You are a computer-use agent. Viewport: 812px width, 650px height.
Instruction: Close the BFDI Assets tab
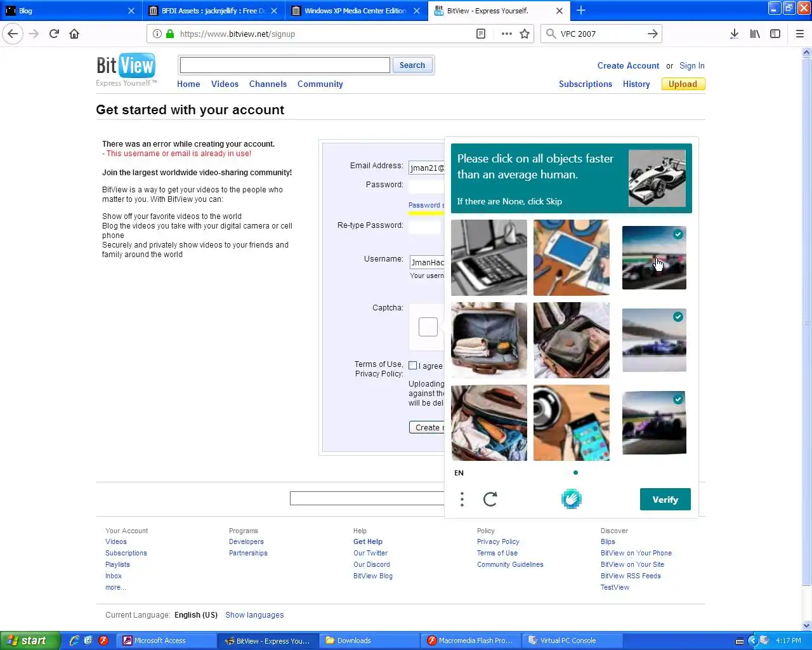pos(274,11)
